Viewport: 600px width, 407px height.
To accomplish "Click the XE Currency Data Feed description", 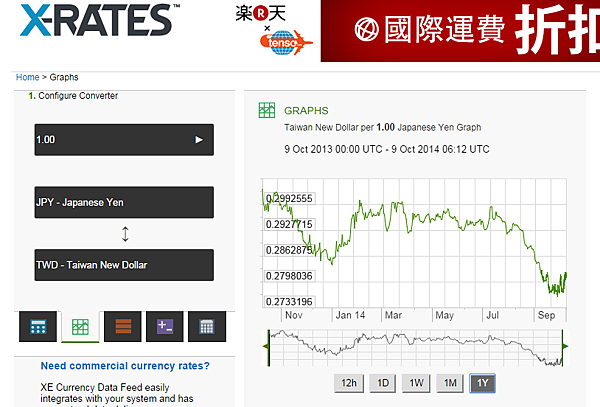I will click(117, 394).
